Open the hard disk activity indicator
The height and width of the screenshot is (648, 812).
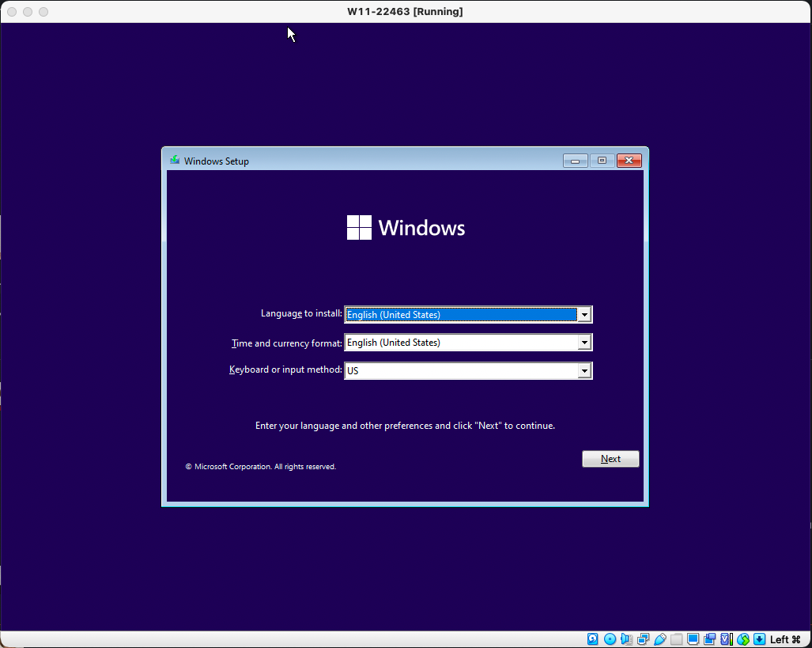[593, 639]
